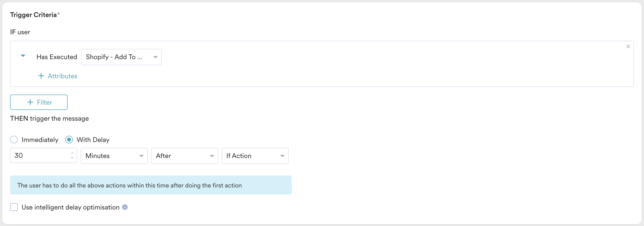
Task: Select the With Delay radio option
Action: point(69,140)
